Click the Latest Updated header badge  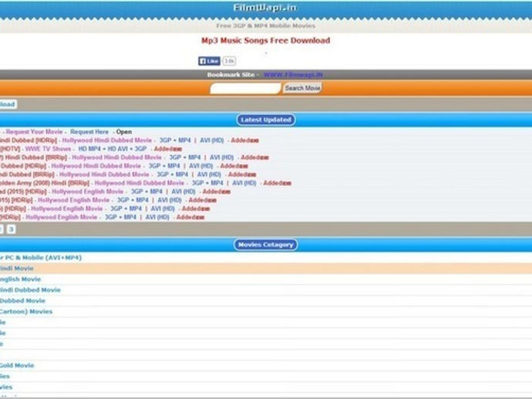266,119
